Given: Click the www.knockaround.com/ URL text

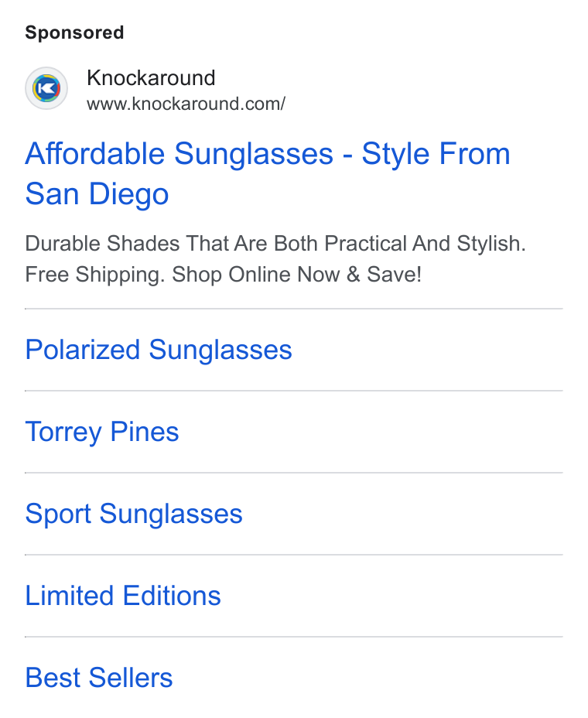Looking at the screenshot, I should (x=186, y=104).
